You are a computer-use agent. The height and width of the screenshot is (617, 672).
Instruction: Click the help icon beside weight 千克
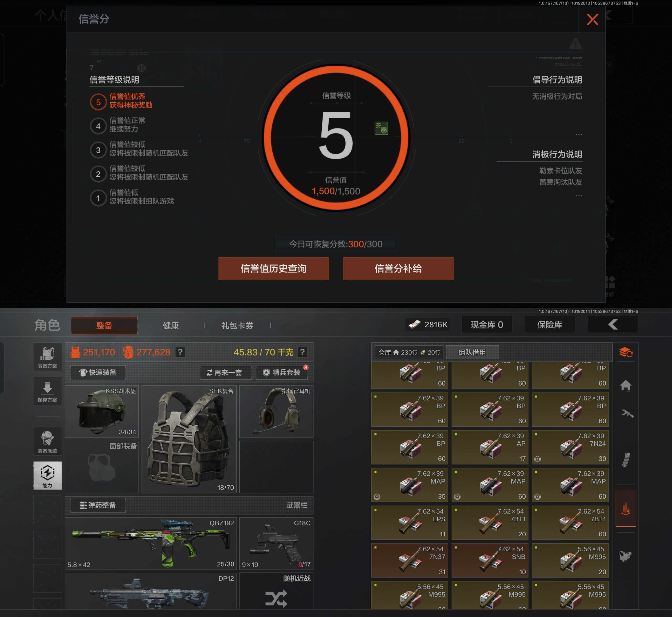(302, 352)
